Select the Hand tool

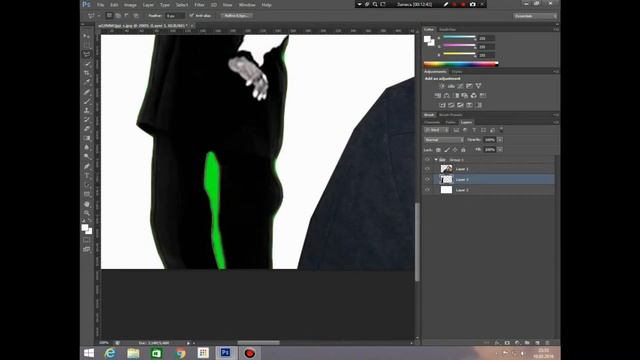pos(87,204)
